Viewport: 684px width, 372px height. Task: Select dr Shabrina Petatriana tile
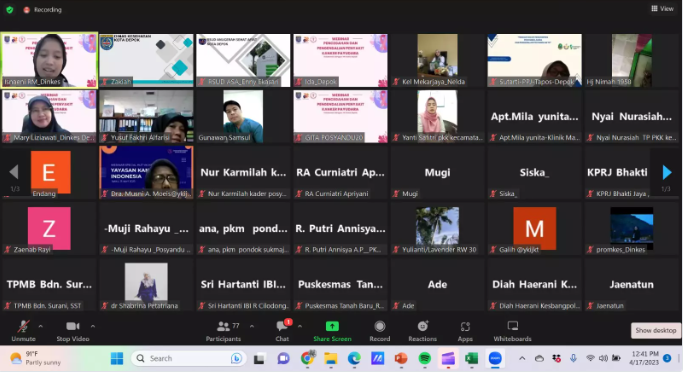click(146, 284)
